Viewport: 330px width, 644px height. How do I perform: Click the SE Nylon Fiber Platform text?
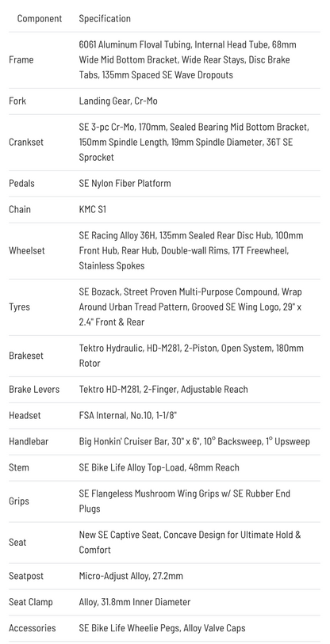(125, 183)
